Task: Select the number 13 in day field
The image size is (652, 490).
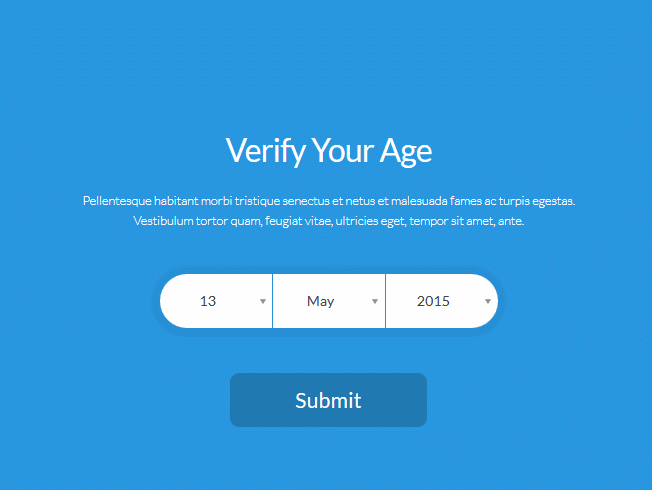Action: pyautogui.click(x=208, y=301)
